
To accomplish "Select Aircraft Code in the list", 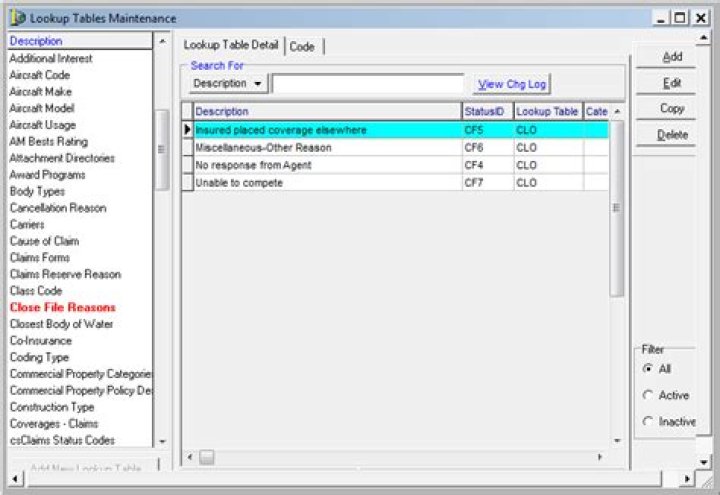I will click(40, 75).
